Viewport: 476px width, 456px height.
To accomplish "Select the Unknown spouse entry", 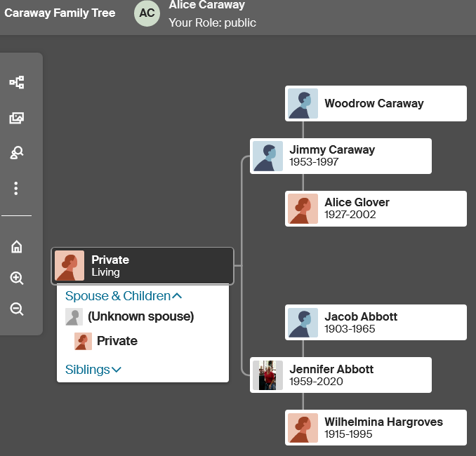I will click(130, 316).
